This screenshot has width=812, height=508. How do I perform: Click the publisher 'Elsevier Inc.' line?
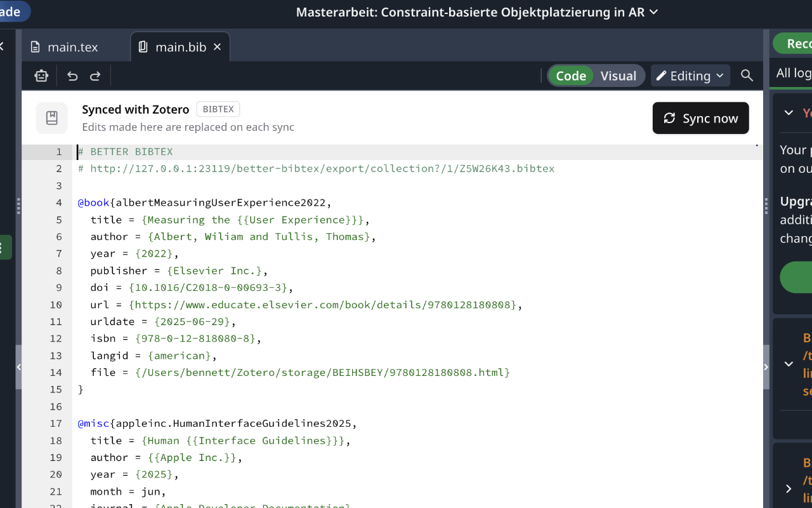click(x=180, y=271)
